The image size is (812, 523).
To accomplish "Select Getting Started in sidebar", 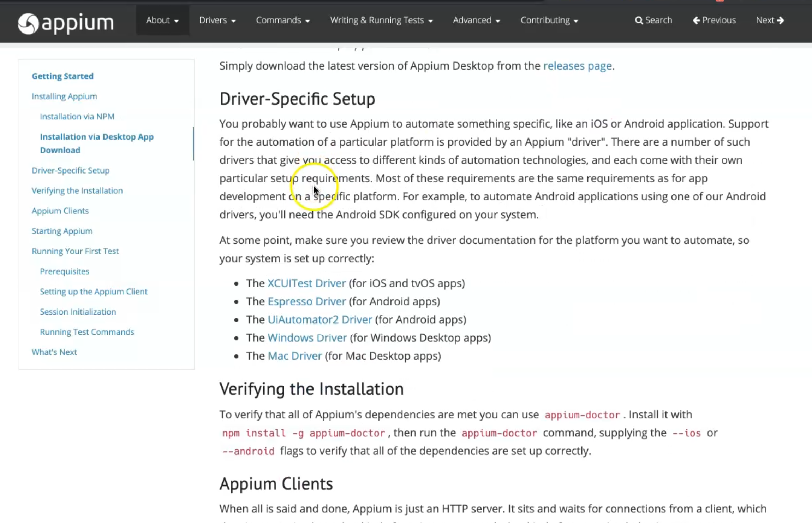I will [x=62, y=76].
